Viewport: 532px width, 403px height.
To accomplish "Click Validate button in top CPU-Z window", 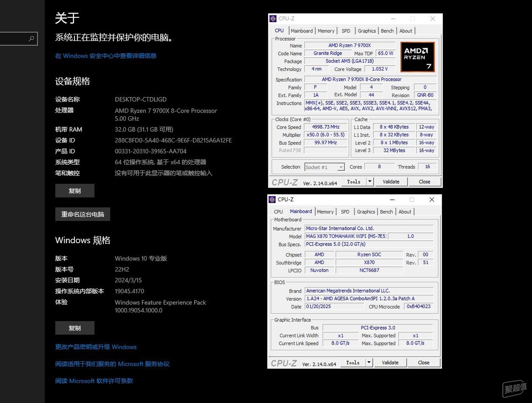I will [391, 182].
